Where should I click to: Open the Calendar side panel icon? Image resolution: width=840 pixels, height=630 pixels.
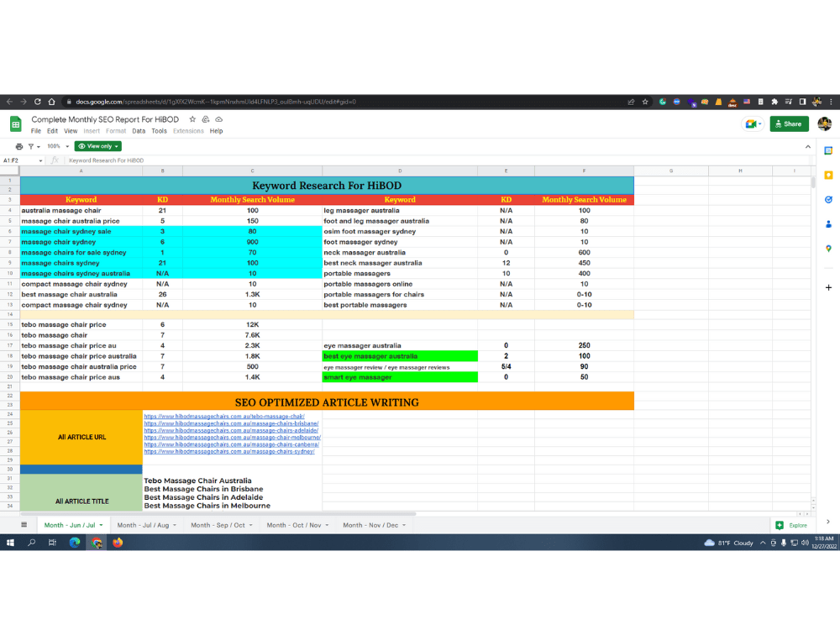(x=828, y=150)
